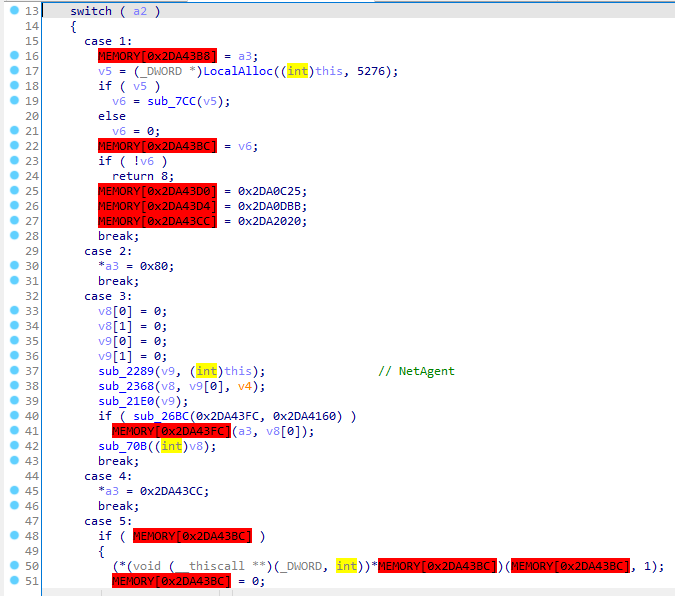This screenshot has width=675, height=596.
Task: Click value 0x2DA43CC on line 45
Action: (172, 491)
